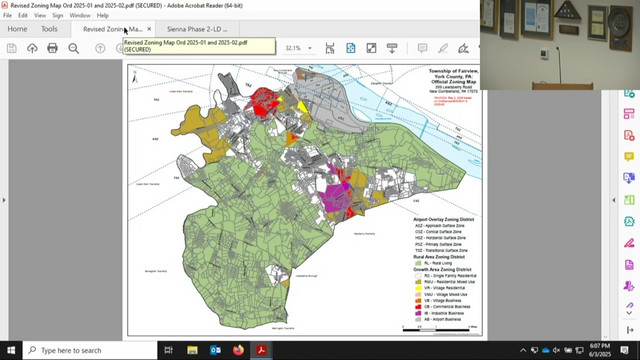Viewport: 640px width, 360px height.
Task: Click the Print file icon
Action: (x=52, y=48)
